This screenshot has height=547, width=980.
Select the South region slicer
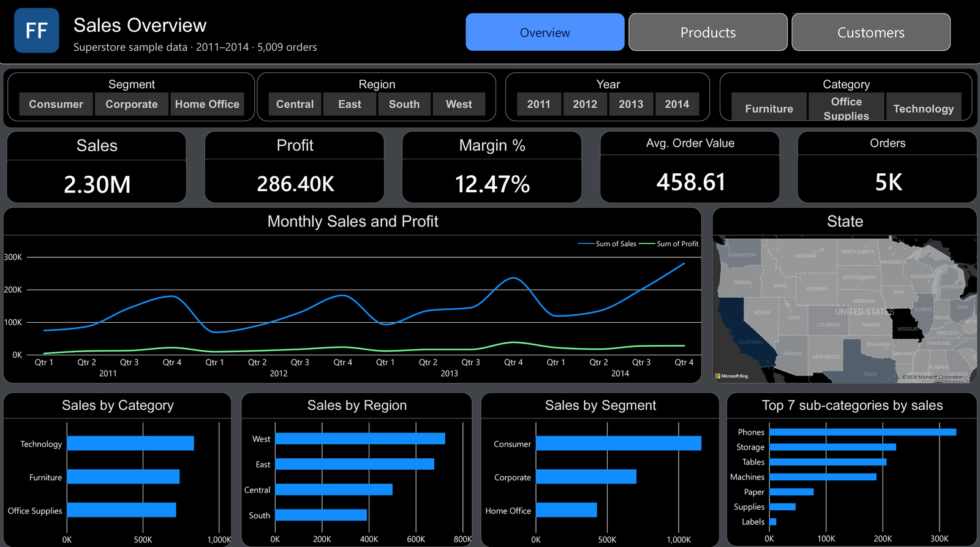(x=404, y=104)
